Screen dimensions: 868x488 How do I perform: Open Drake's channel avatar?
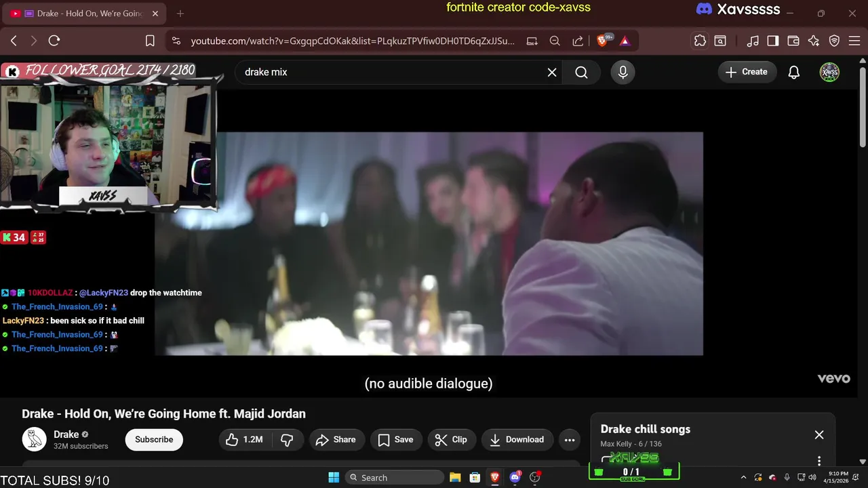[x=34, y=439]
